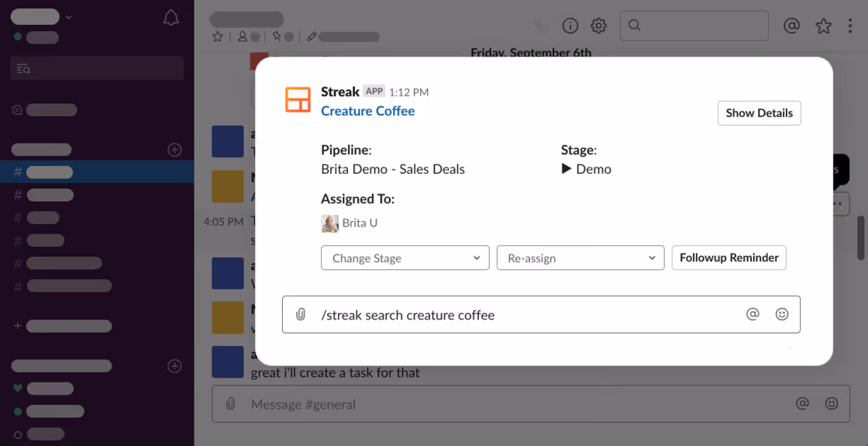Attach a file in the streak search input
This screenshot has width=868, height=446.
[x=301, y=315]
